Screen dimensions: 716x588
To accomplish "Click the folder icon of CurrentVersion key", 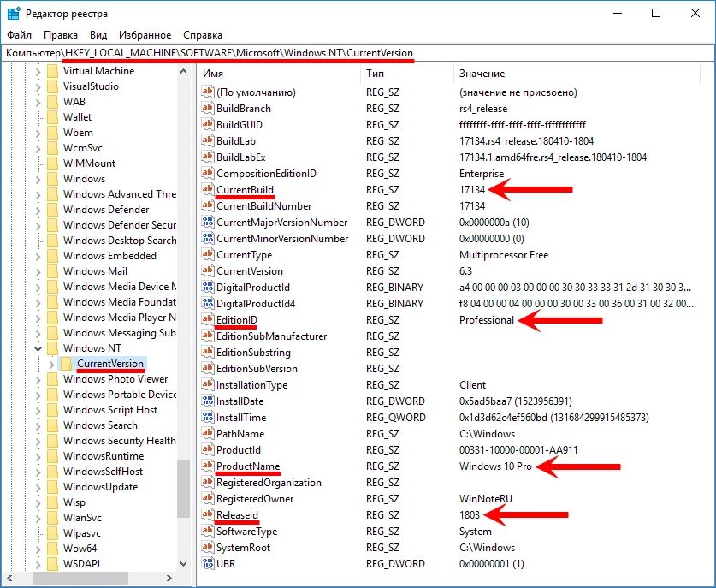I will [x=66, y=364].
